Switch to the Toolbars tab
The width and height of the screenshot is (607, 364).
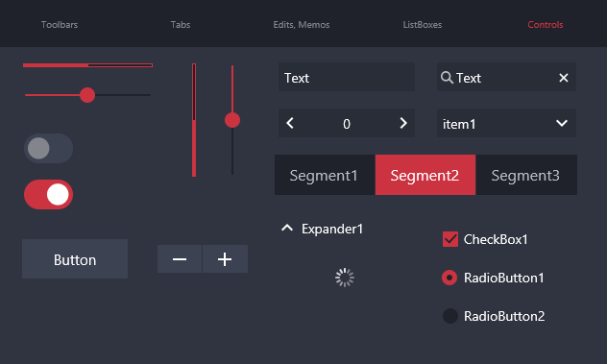pos(60,24)
